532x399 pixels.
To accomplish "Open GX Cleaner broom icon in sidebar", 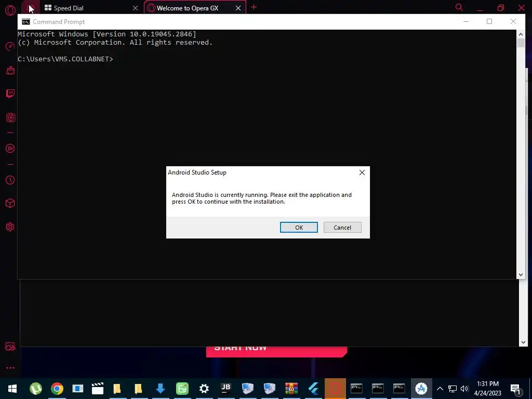I will [10, 70].
